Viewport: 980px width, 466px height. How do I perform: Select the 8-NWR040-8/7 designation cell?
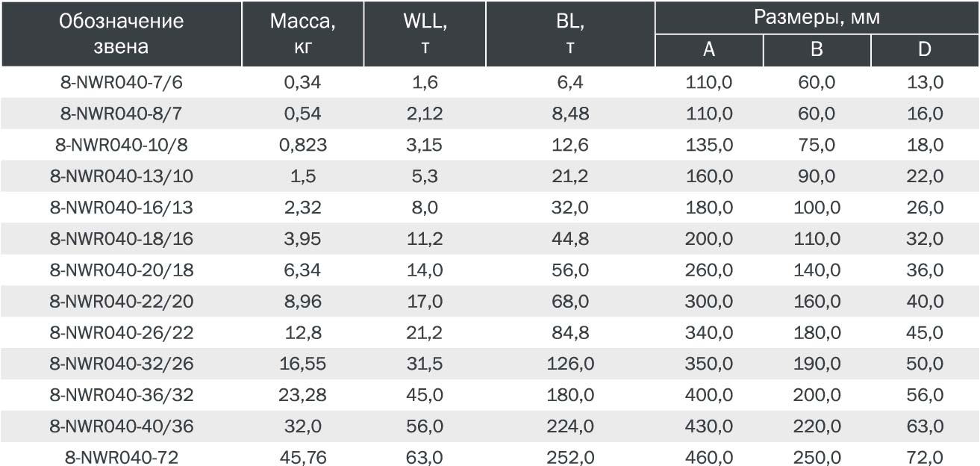[x=122, y=114]
